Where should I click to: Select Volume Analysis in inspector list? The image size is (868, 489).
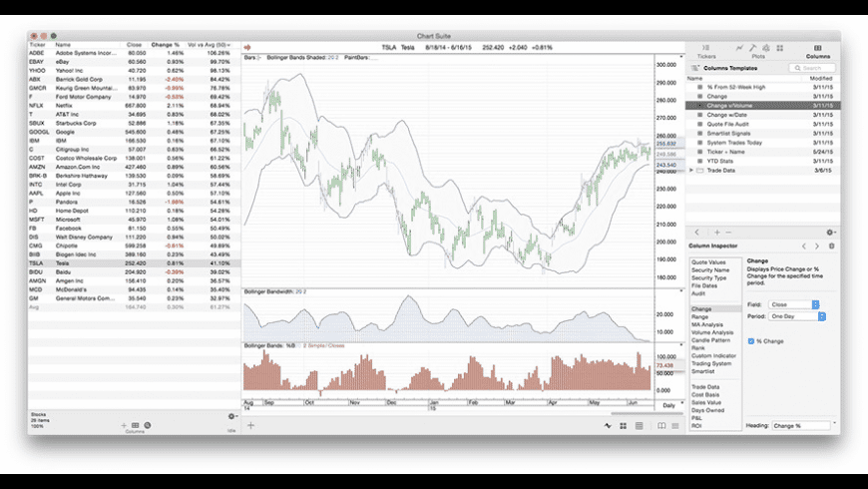pos(712,332)
